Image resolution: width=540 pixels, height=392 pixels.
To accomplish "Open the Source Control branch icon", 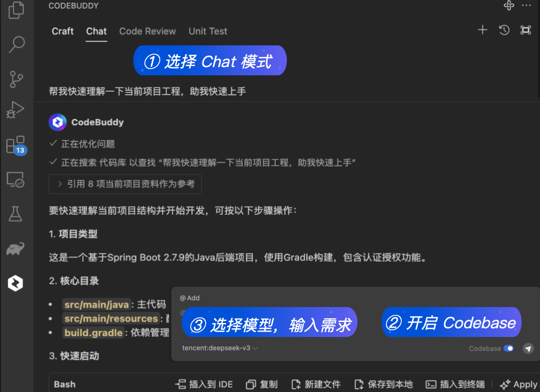I will 16,80.
